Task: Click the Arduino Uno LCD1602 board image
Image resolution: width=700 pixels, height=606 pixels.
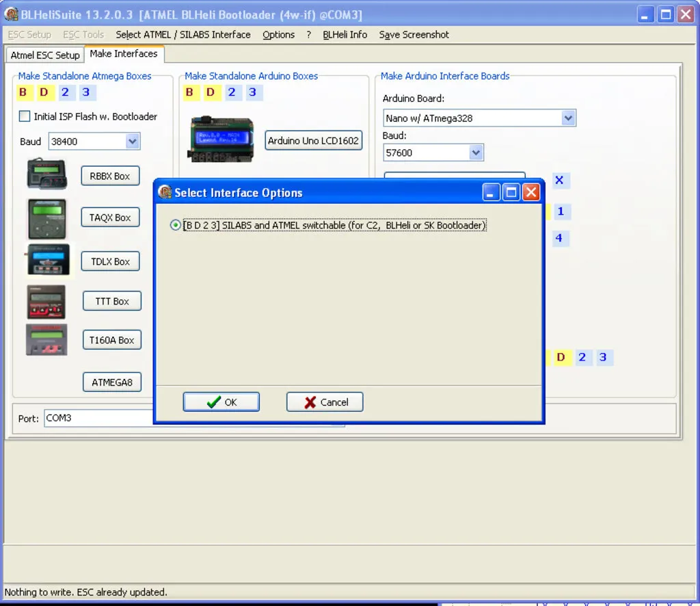Action: 221,140
